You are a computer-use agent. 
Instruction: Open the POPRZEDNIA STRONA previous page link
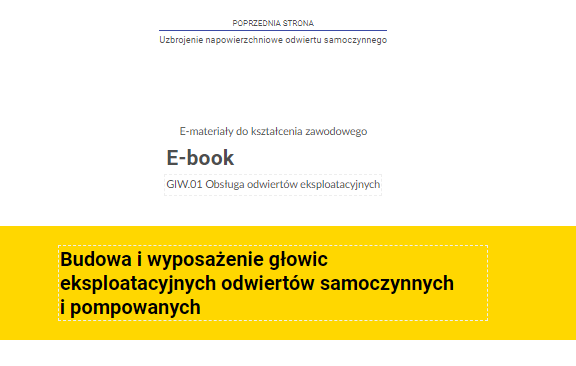pyautogui.click(x=273, y=23)
